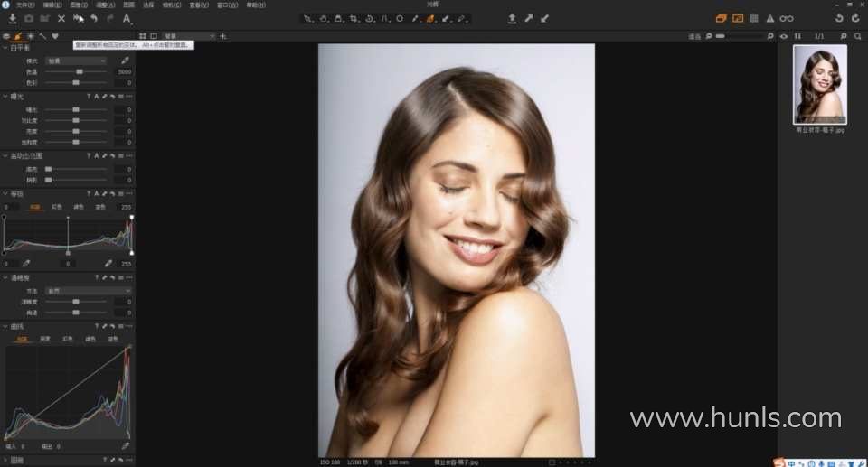Viewport: 868px width, 467px height.
Task: Open the 文件 menu
Action: [x=24, y=5]
